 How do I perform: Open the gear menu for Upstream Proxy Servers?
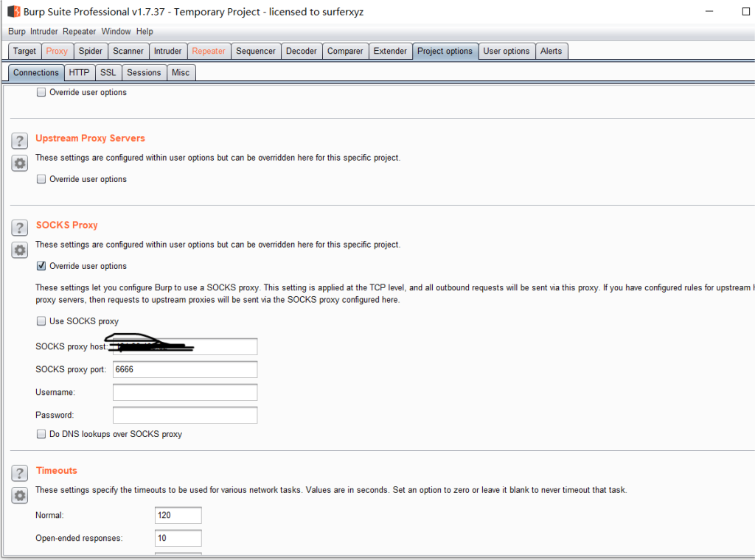click(x=20, y=164)
